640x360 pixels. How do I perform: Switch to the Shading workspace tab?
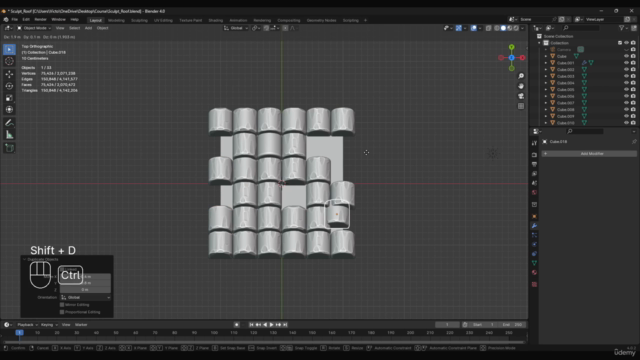tap(216, 20)
